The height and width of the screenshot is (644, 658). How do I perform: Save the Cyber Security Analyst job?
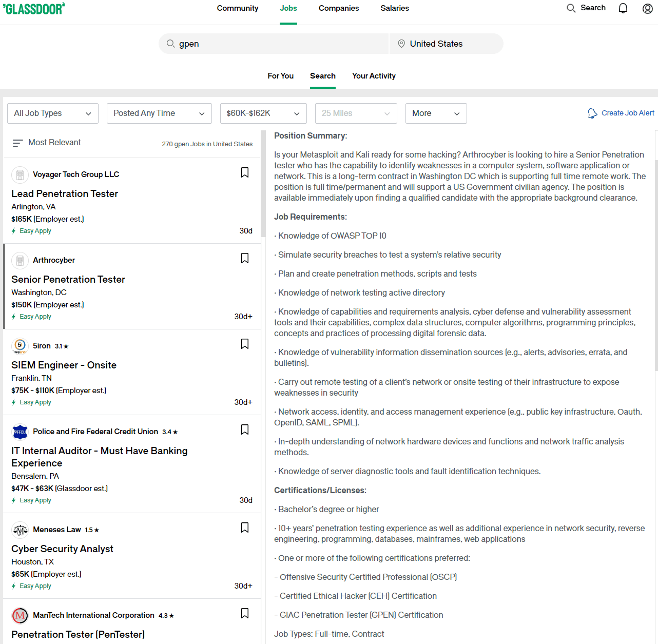(x=245, y=528)
